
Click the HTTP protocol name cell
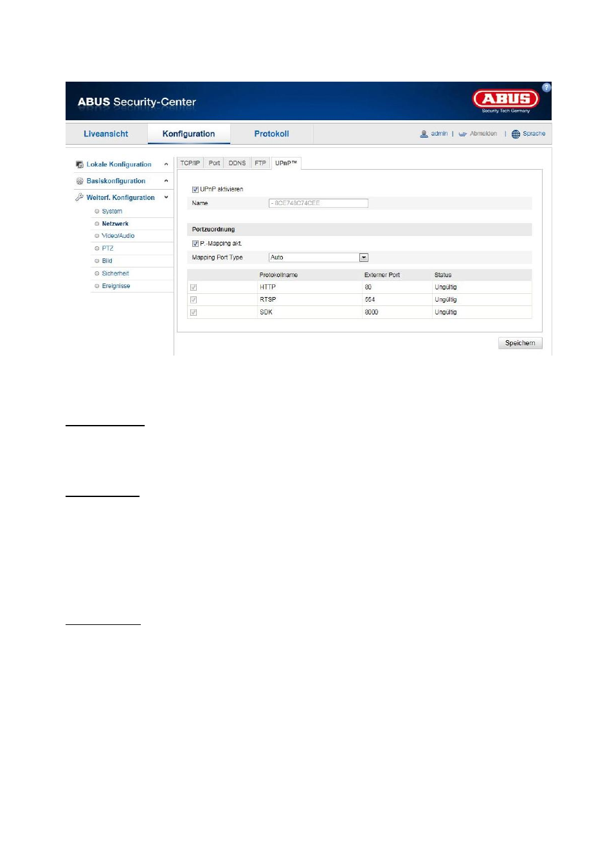click(x=267, y=287)
